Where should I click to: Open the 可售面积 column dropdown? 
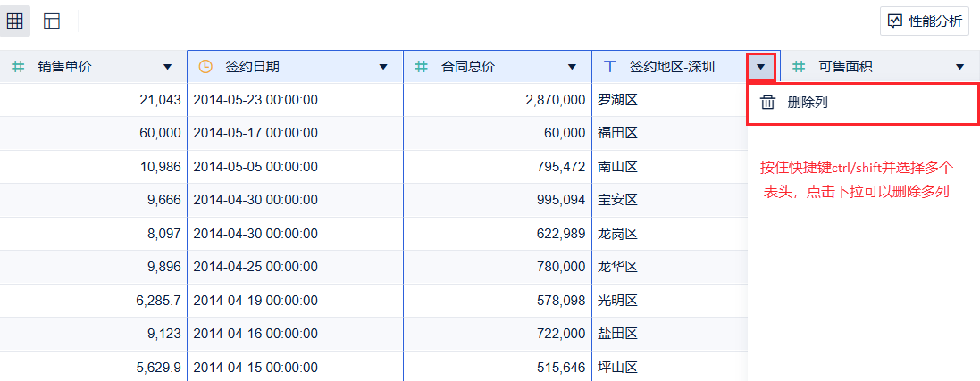pyautogui.click(x=959, y=67)
